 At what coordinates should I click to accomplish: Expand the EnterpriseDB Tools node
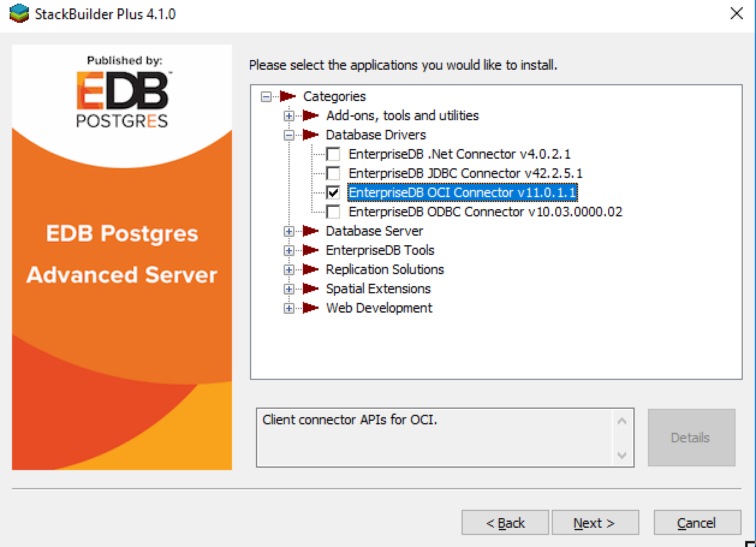[289, 251]
